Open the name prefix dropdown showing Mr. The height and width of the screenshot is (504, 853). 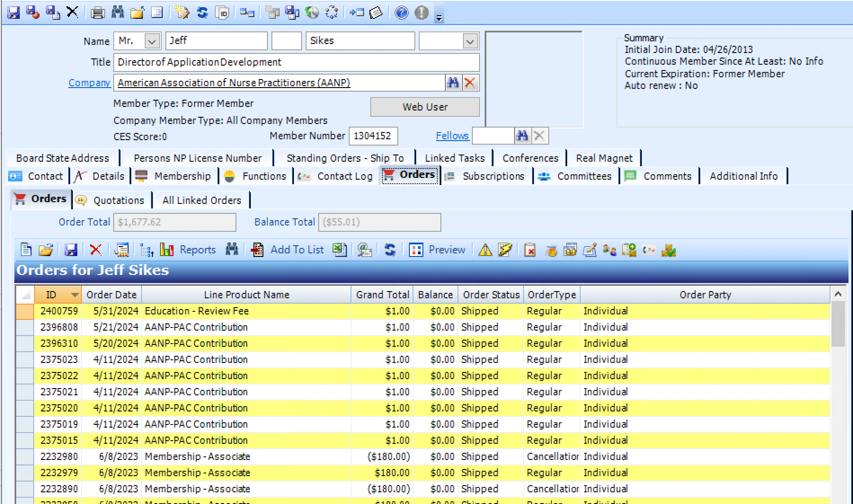click(x=152, y=41)
